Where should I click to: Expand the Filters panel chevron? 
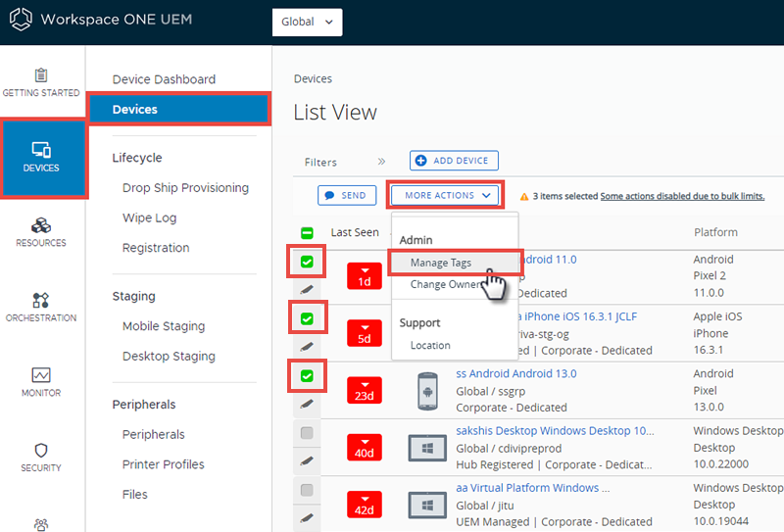pos(381,162)
